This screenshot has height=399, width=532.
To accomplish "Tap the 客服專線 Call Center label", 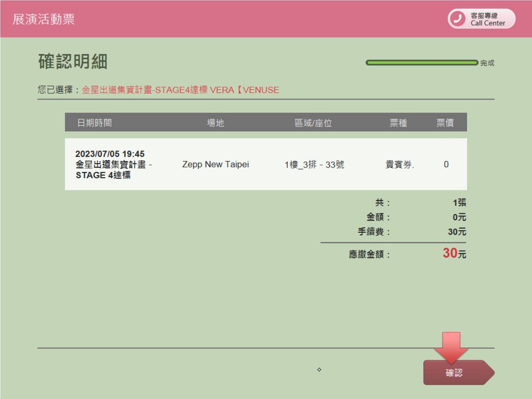I will (x=488, y=19).
